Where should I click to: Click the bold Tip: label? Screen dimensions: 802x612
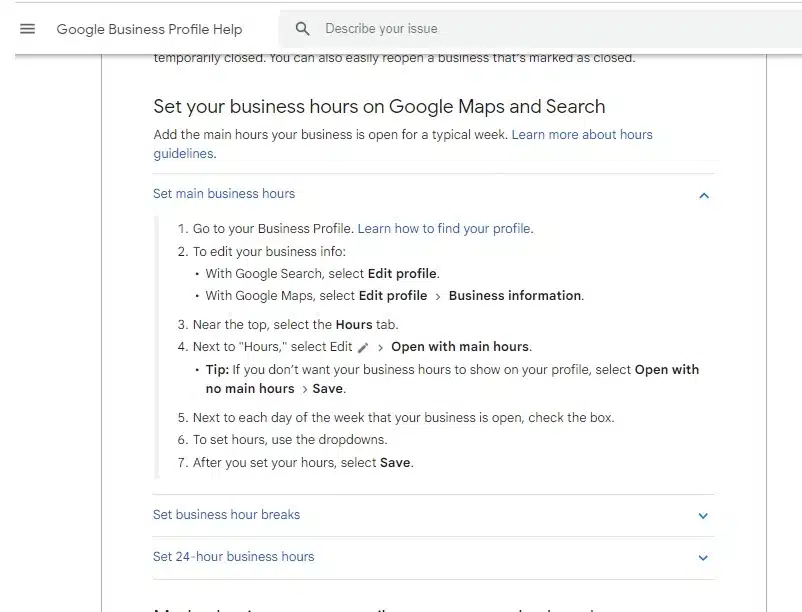click(217, 370)
